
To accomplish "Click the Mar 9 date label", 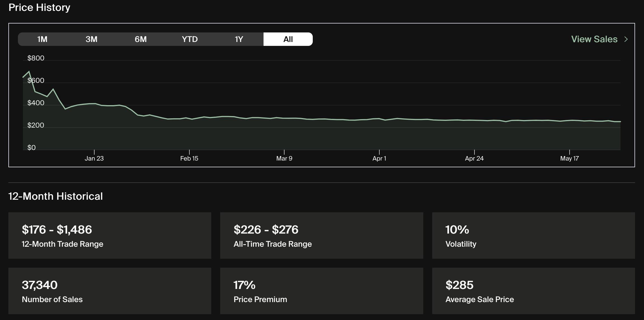I will click(284, 158).
